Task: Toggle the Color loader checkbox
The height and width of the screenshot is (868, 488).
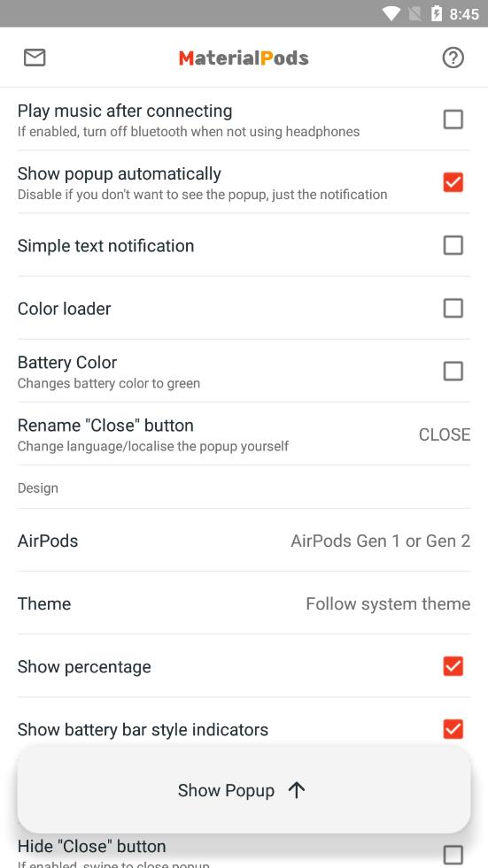Action: click(453, 308)
